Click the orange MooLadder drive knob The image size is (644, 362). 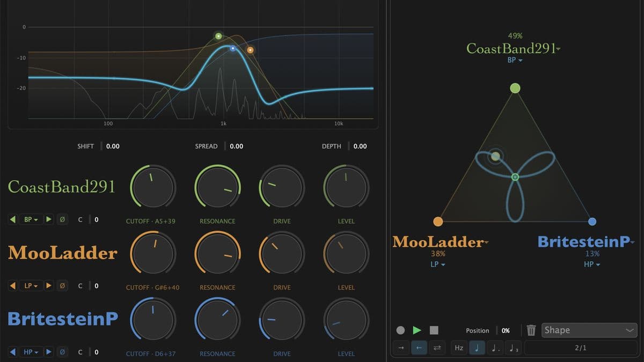(x=282, y=253)
